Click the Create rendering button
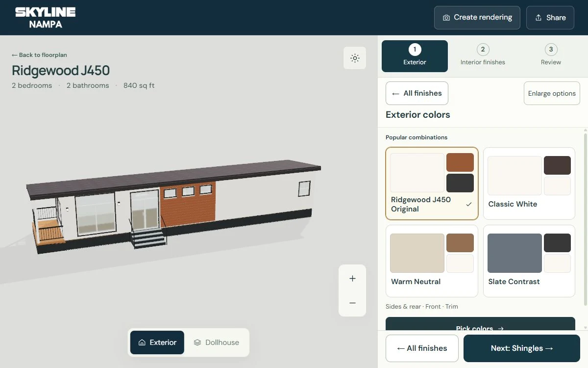The height and width of the screenshot is (368, 588). [x=477, y=18]
